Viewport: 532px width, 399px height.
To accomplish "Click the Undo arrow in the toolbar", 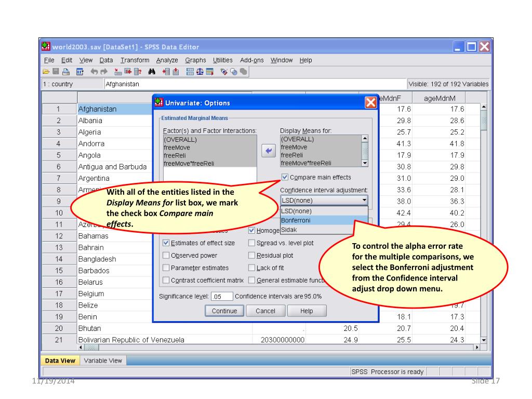I will (x=95, y=72).
